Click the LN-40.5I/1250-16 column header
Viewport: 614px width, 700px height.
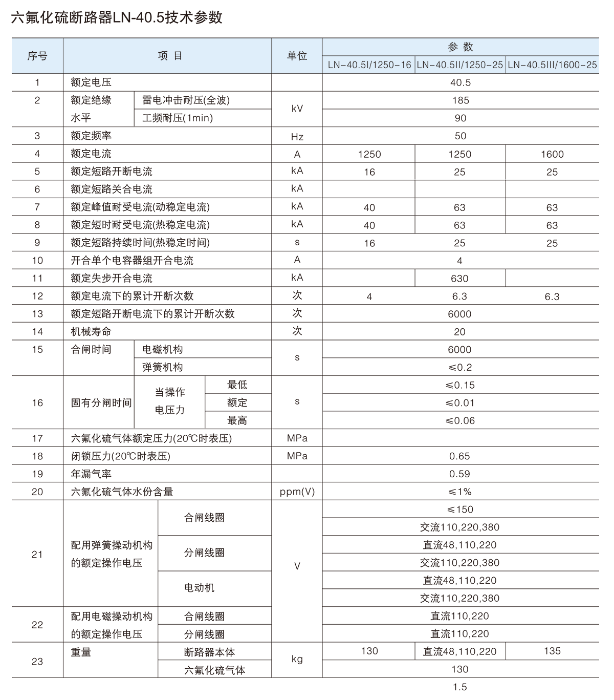369,65
